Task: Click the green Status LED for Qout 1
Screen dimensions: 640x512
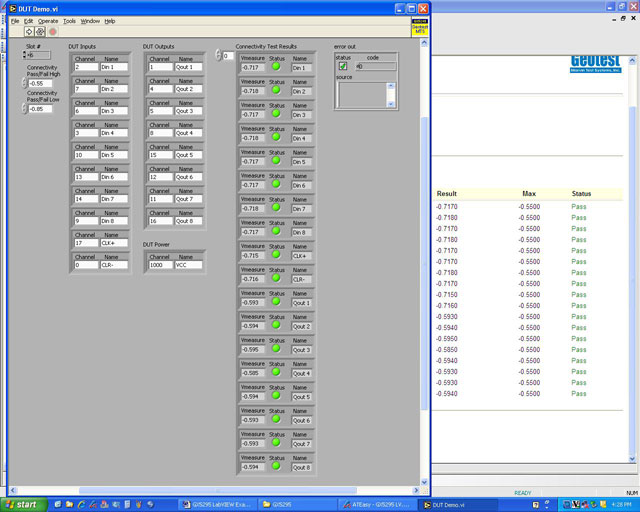Action: 276,301
